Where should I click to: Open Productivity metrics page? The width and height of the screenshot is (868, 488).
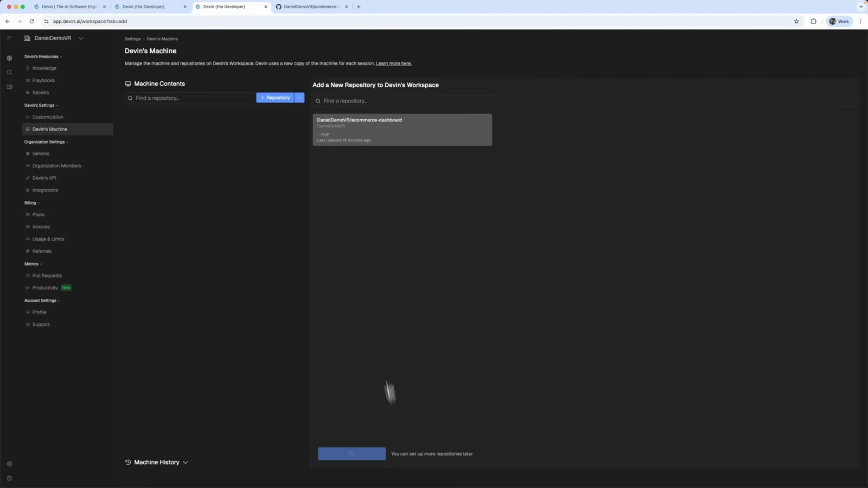point(44,288)
